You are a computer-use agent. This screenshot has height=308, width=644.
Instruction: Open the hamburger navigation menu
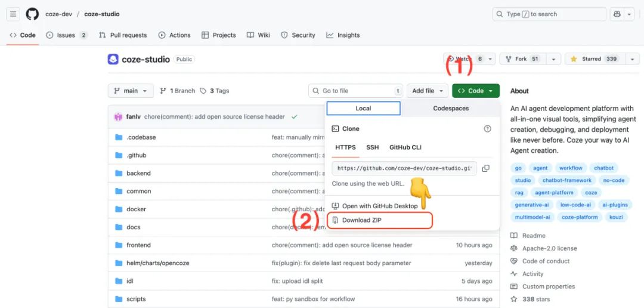[13, 14]
